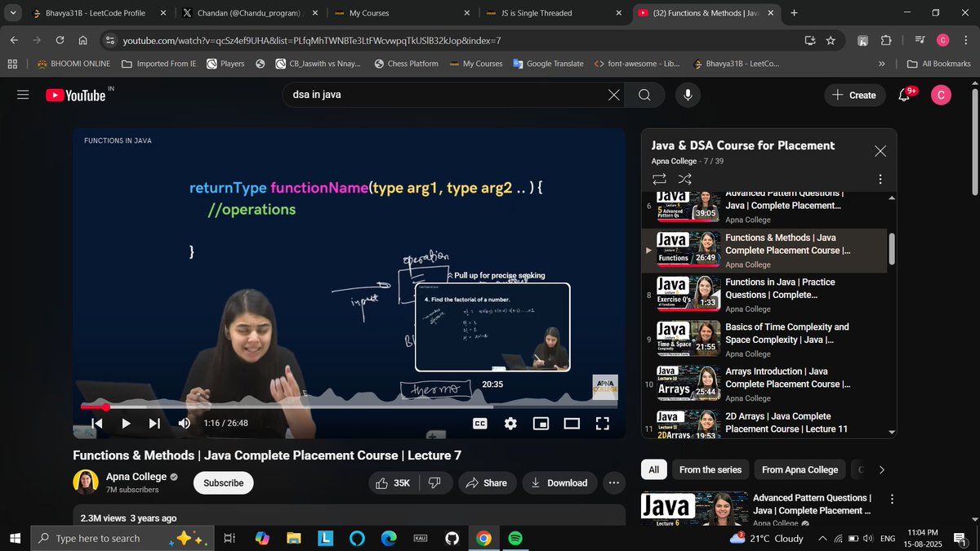Image resolution: width=980 pixels, height=551 pixels.
Task: Click the Share button
Action: click(x=488, y=483)
